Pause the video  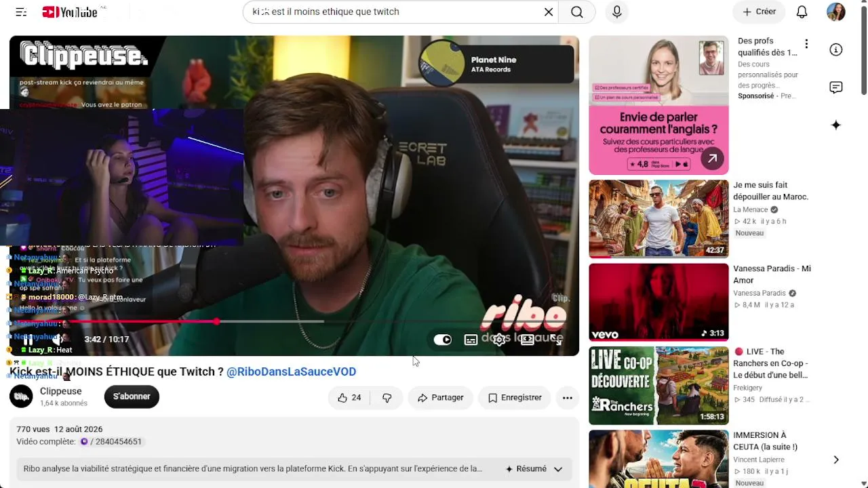(x=28, y=340)
